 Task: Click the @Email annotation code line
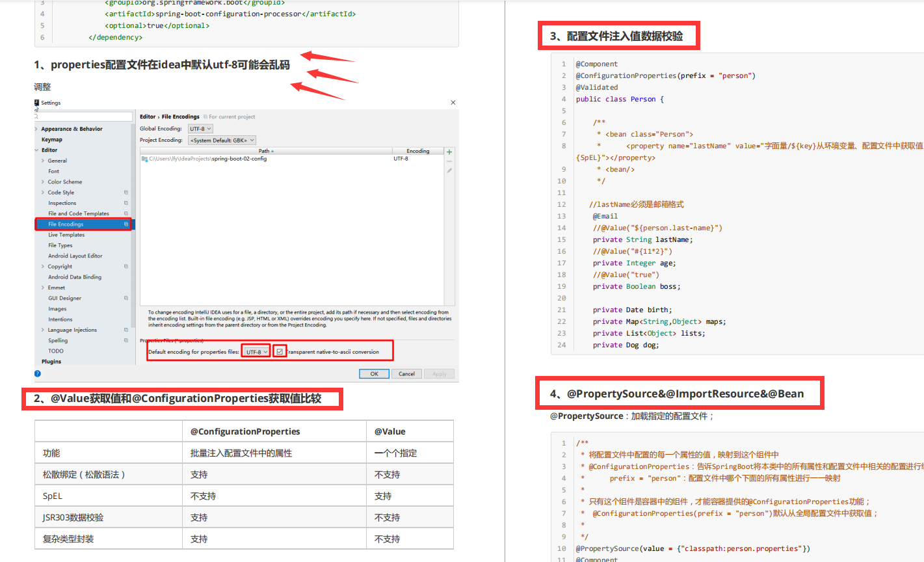[605, 216]
